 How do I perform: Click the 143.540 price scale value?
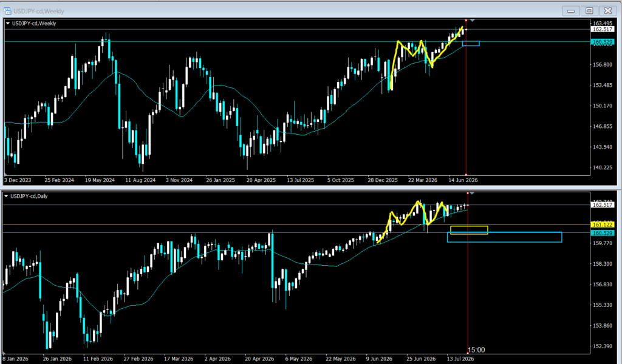tap(602, 147)
